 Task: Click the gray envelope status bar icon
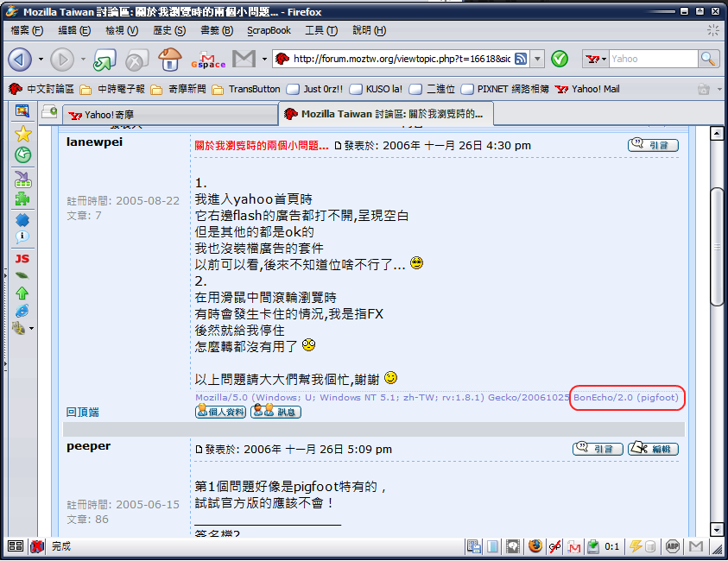click(695, 546)
